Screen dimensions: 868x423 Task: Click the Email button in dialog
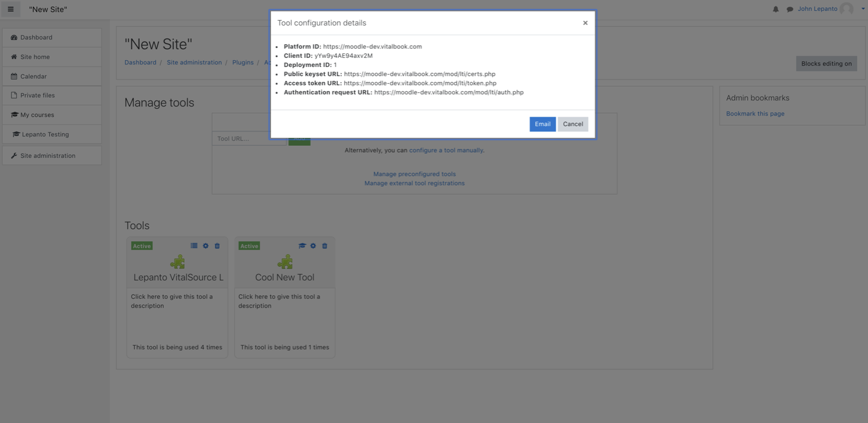coord(542,124)
